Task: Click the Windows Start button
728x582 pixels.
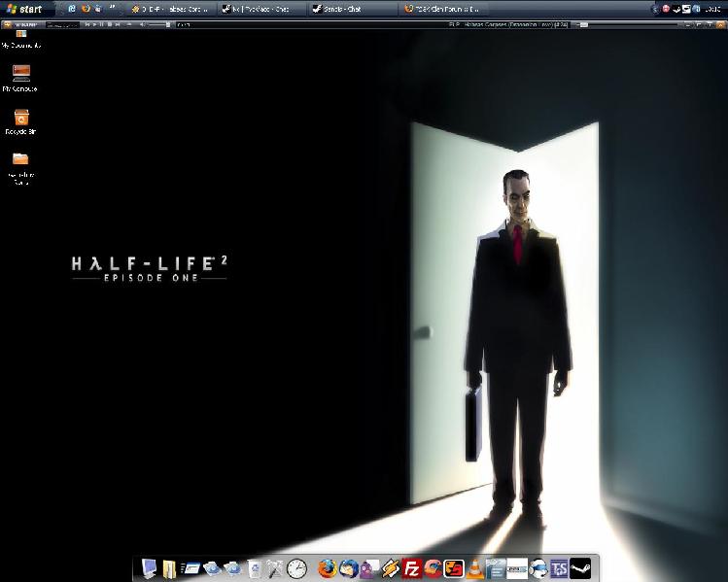Action: (25, 8)
